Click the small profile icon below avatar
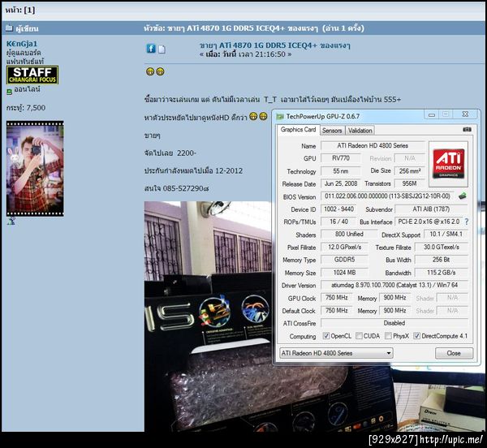 11,221
